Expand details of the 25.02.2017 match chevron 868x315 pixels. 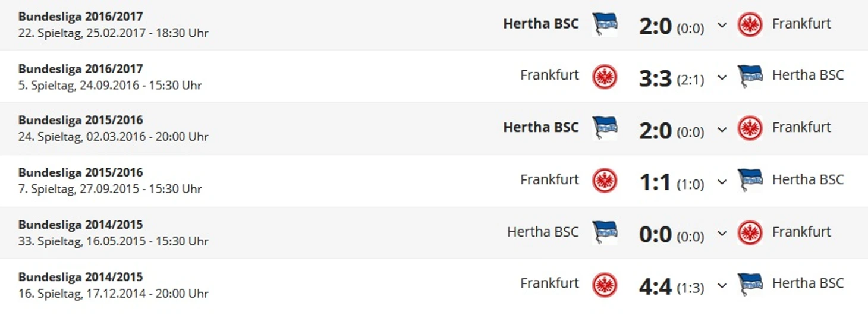[722, 26]
